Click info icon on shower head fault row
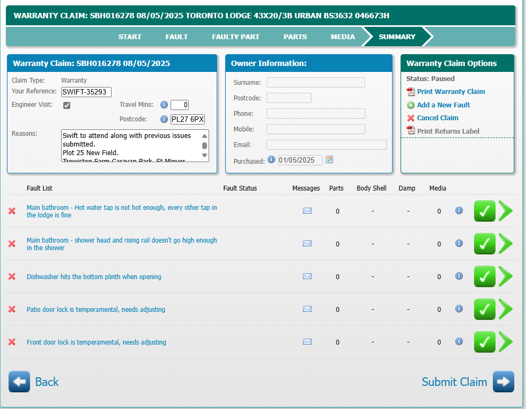This screenshot has width=532, height=409. point(459,244)
